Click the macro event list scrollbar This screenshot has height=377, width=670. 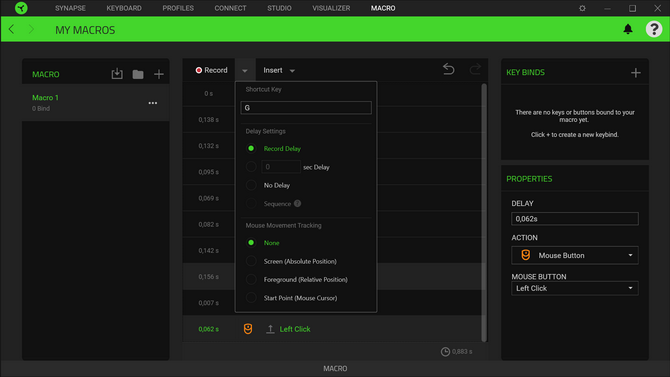(x=484, y=212)
